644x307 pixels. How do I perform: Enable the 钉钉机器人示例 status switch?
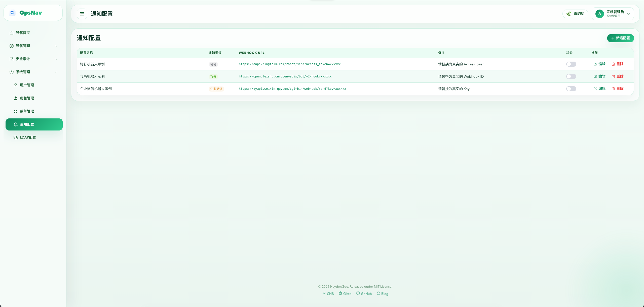pos(571,64)
